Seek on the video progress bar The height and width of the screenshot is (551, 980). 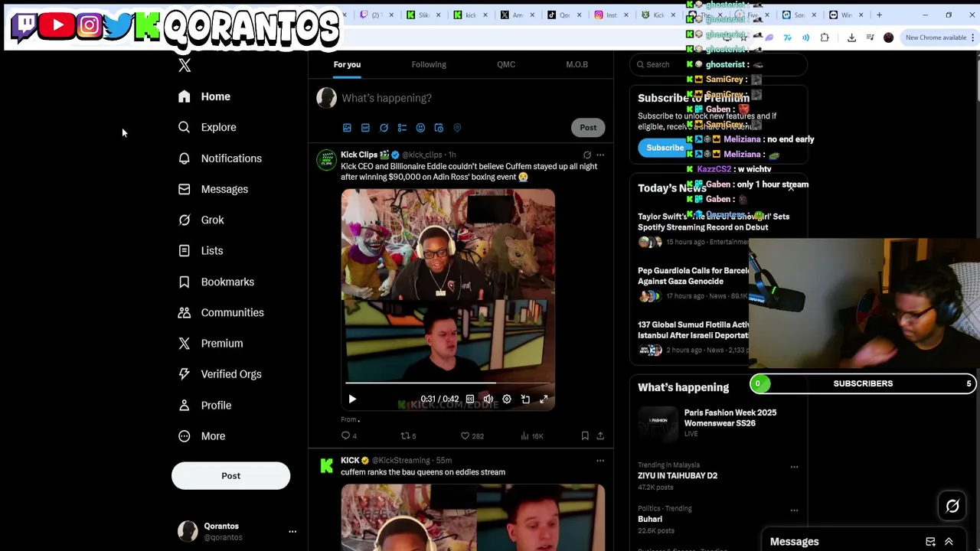point(448,383)
